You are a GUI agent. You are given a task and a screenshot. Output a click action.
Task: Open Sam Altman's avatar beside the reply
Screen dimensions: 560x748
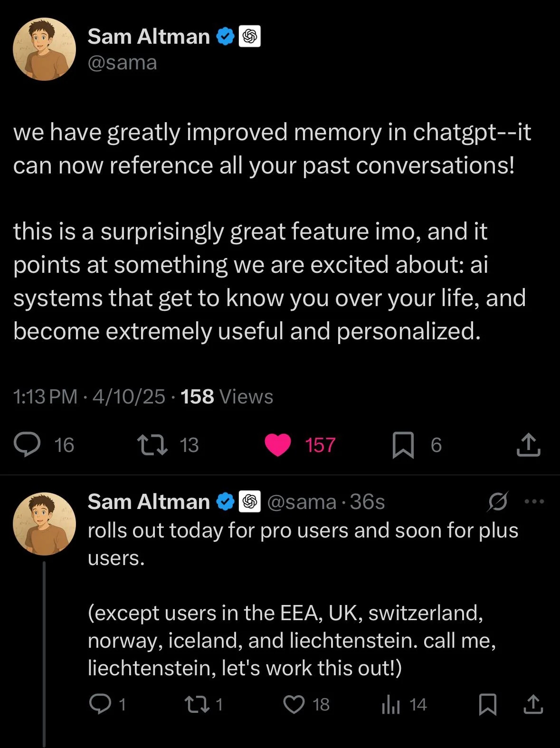coord(44,524)
